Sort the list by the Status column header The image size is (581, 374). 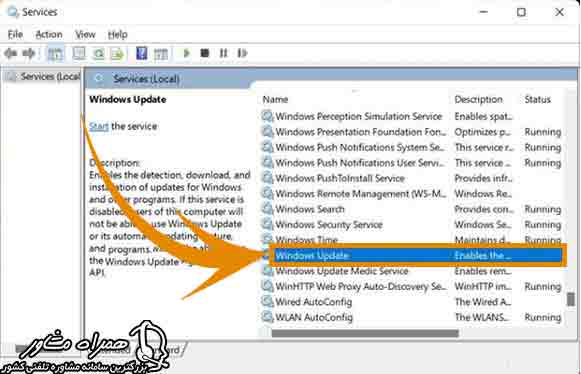[537, 99]
